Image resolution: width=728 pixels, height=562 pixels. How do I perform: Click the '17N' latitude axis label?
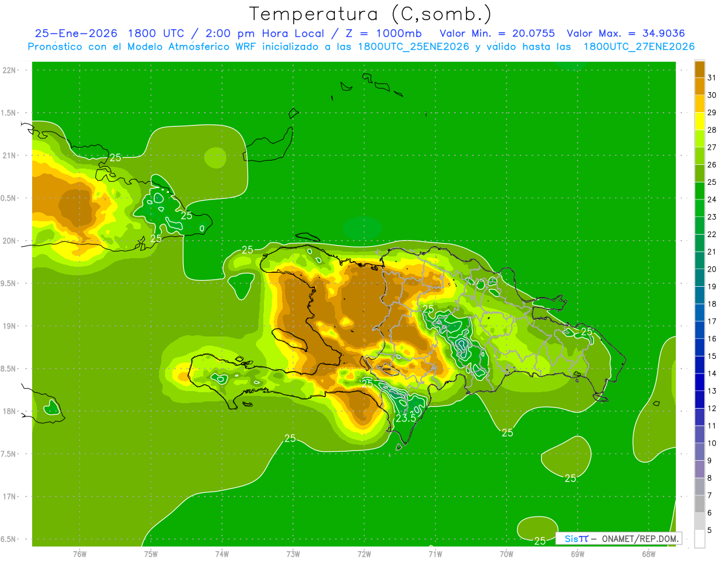coord(10,497)
